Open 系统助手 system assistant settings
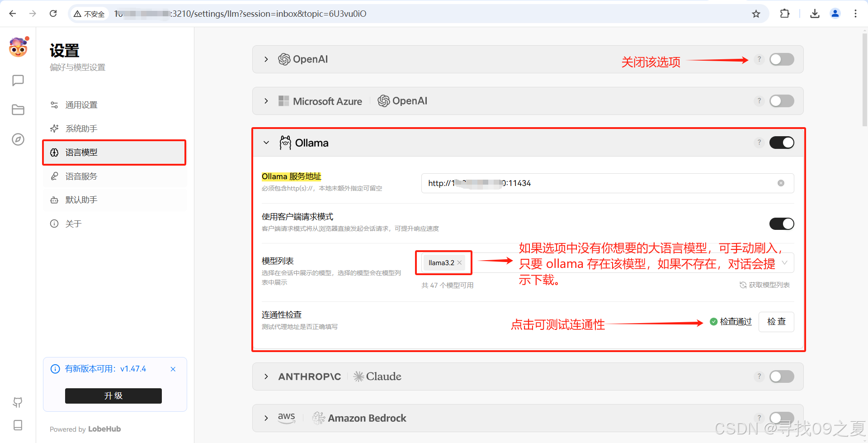Viewport: 868px width, 443px height. point(115,129)
